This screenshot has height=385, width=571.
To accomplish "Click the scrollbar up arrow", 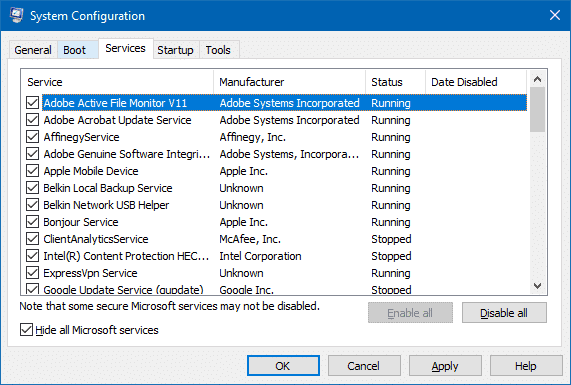I will tap(537, 79).
